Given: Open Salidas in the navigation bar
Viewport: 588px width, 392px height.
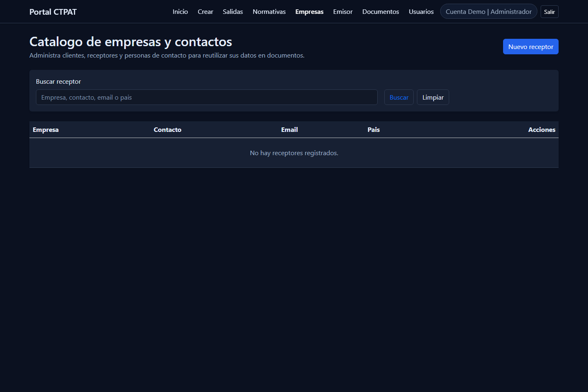Looking at the screenshot, I should (233, 12).
